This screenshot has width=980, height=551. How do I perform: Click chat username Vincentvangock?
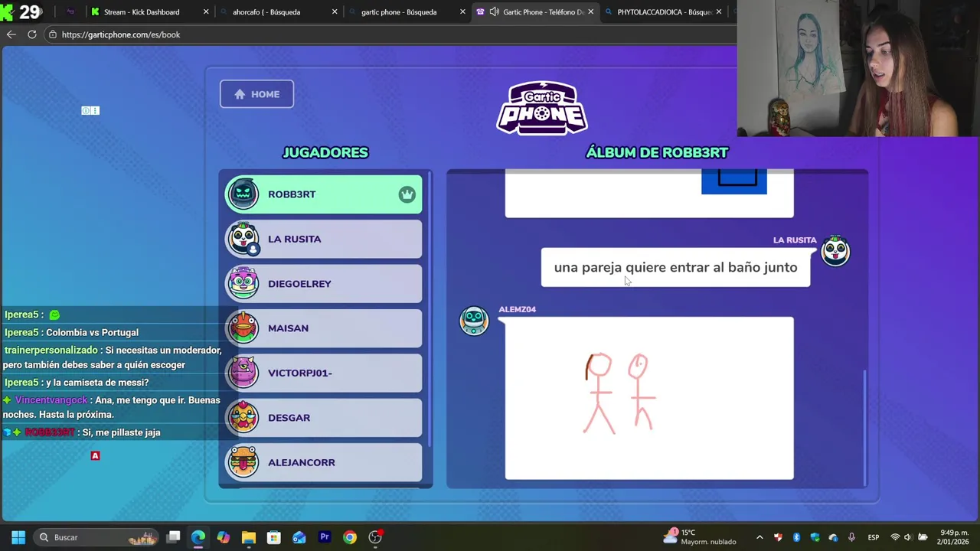pyautogui.click(x=51, y=400)
